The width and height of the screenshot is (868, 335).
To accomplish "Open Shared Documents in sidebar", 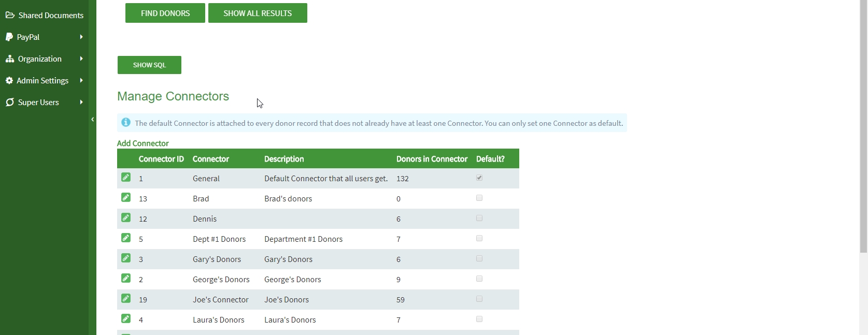I will pos(45,15).
